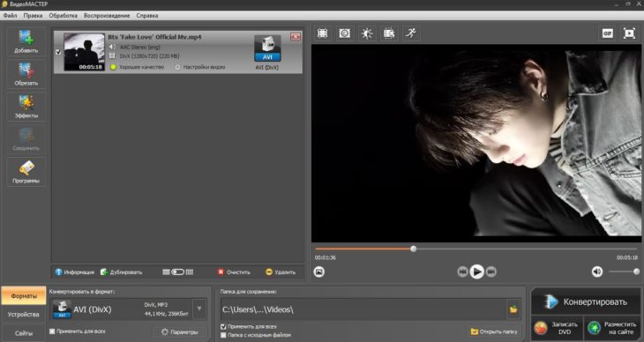Click Очистить to clear the list
This screenshot has height=342, width=644.
234,271
